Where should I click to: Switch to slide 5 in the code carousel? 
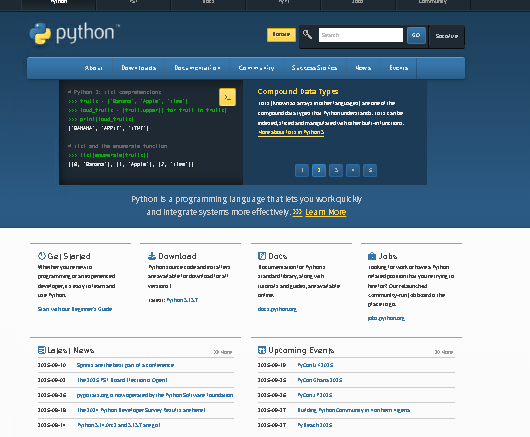pos(370,170)
